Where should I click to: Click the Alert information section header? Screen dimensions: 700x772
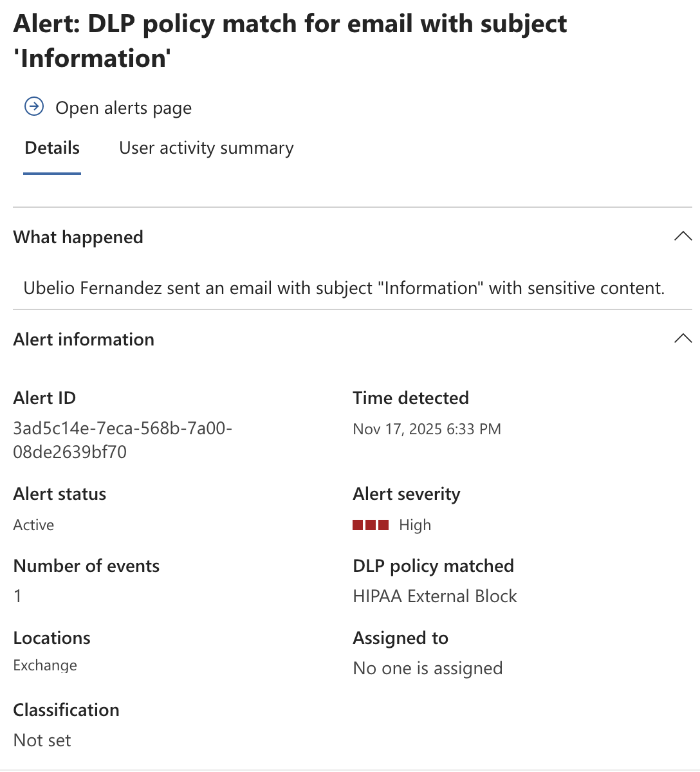[x=84, y=340]
